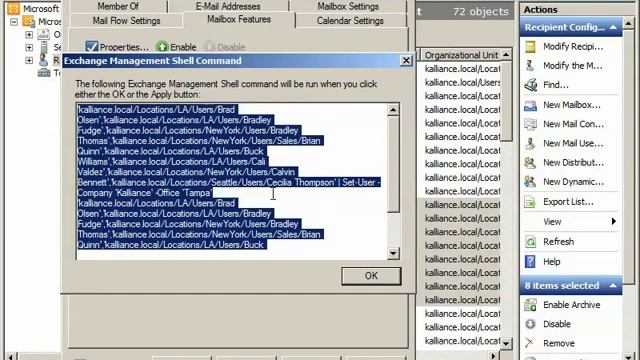Viewport: 640px width, 360px height.
Task: Click the command text box scroll down arrow
Action: pos(393,253)
